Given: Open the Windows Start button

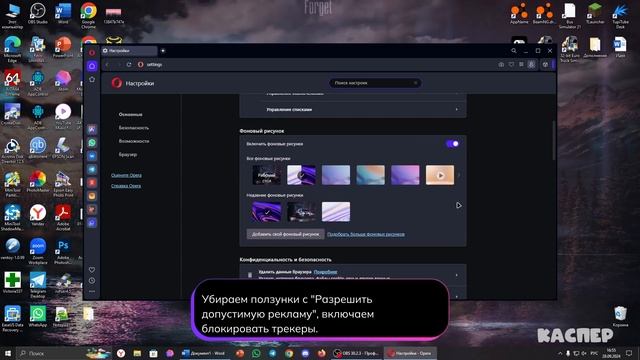Looking at the screenshot, I should [7, 353].
